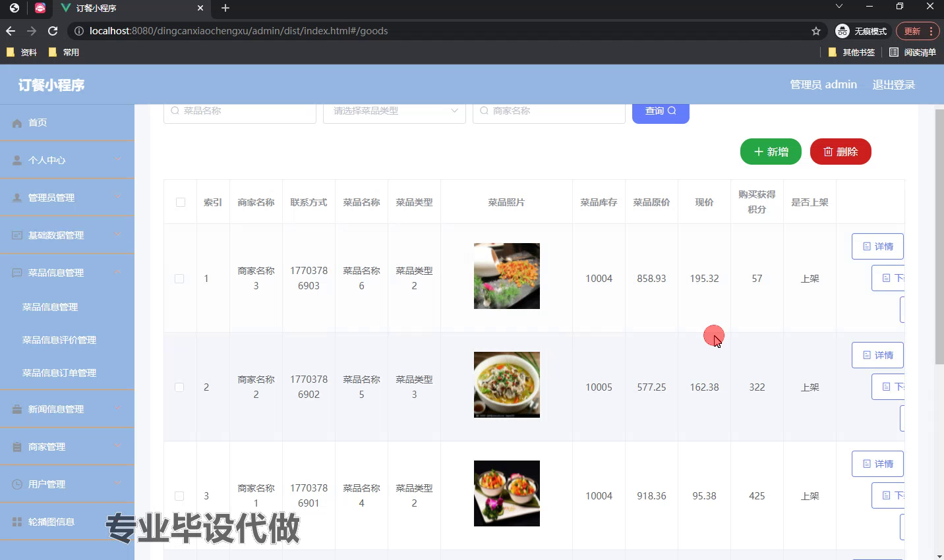Click the vertical page scrollbar thumb
944x560 pixels.
click(x=939, y=237)
